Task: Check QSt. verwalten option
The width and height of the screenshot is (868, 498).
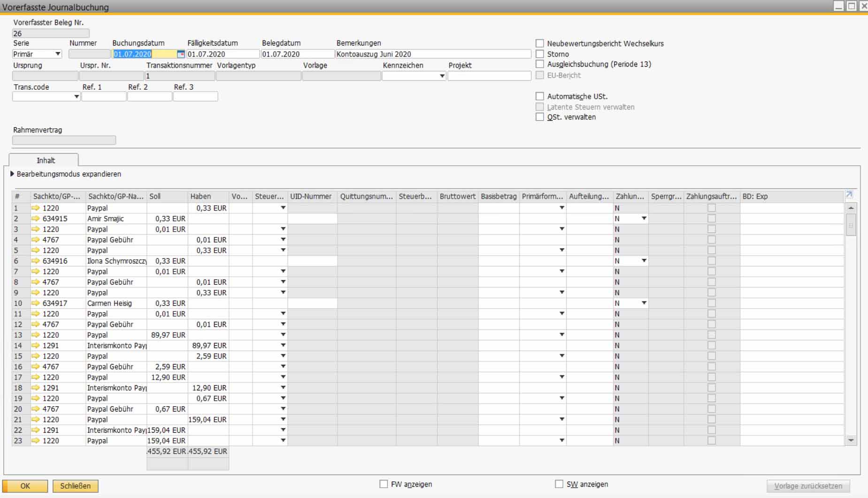Action: (x=540, y=117)
